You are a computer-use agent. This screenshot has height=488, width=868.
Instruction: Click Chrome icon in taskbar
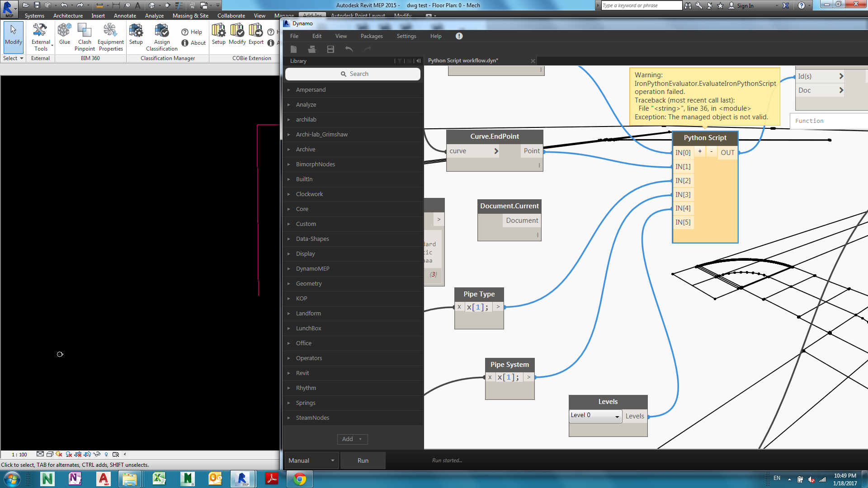point(299,479)
